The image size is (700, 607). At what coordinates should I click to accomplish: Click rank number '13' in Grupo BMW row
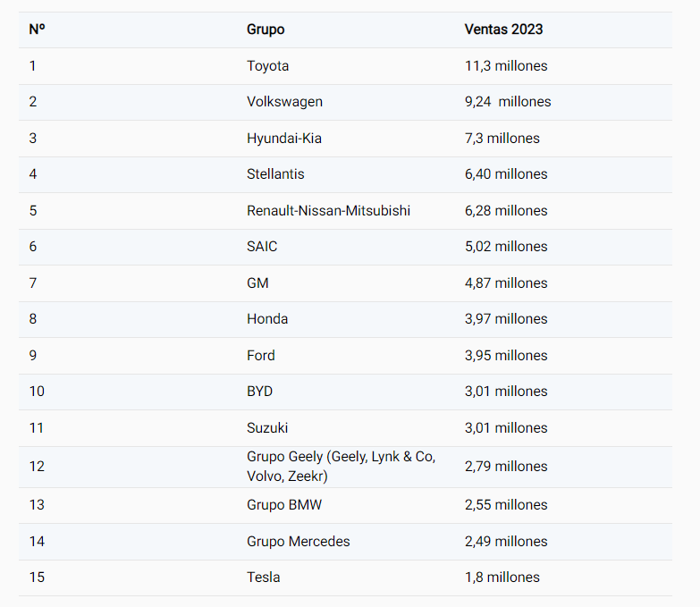coord(37,505)
